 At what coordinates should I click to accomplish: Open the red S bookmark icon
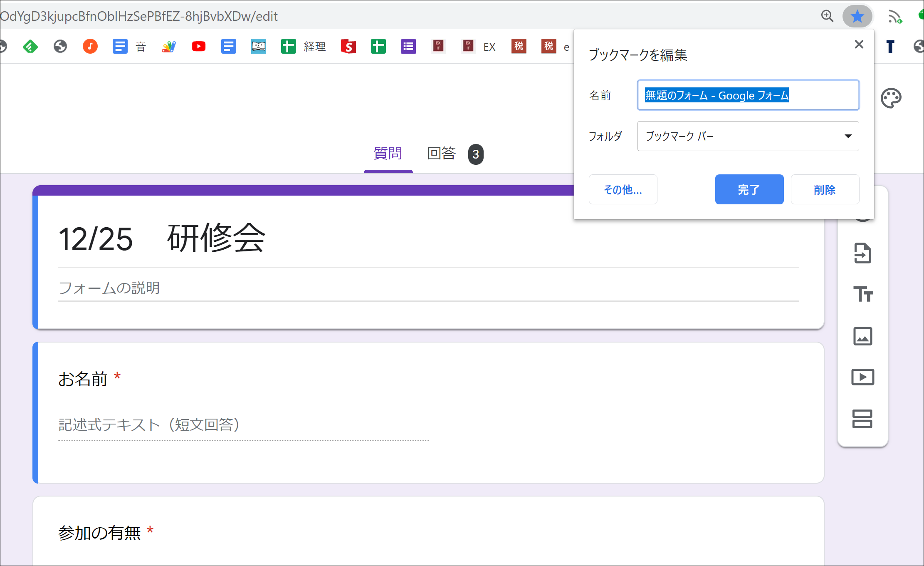[348, 46]
